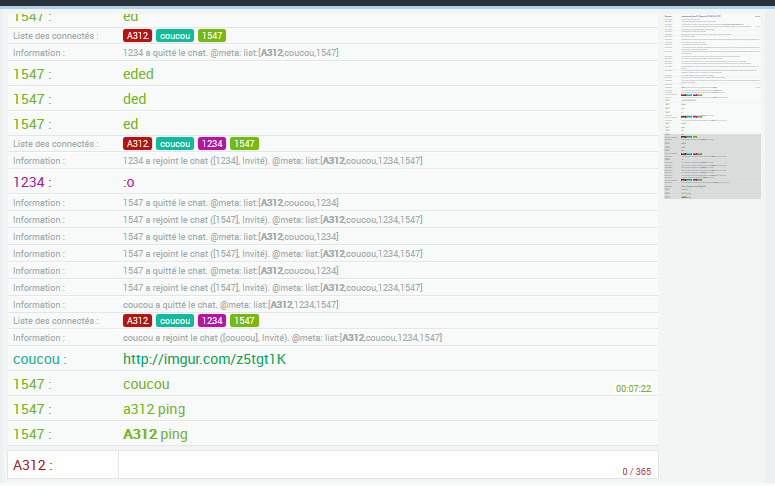Image resolution: width=775 pixels, height=486 pixels.
Task: Click the "1234 :" username label
Action: 32,182
